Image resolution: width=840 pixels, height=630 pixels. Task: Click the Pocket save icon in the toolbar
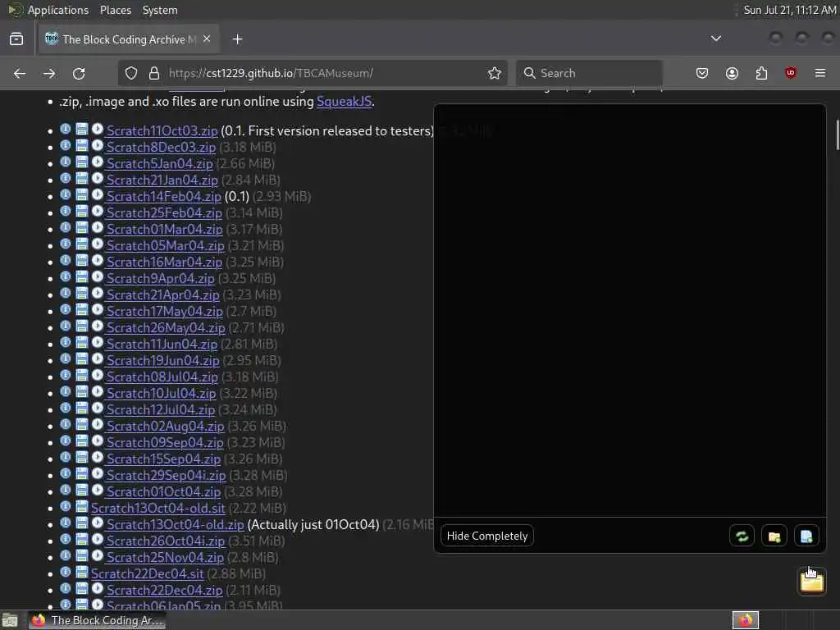702,73
